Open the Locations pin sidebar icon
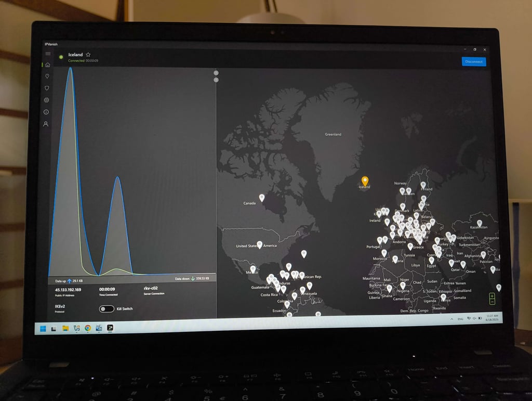This screenshot has height=401, width=532. [47, 76]
